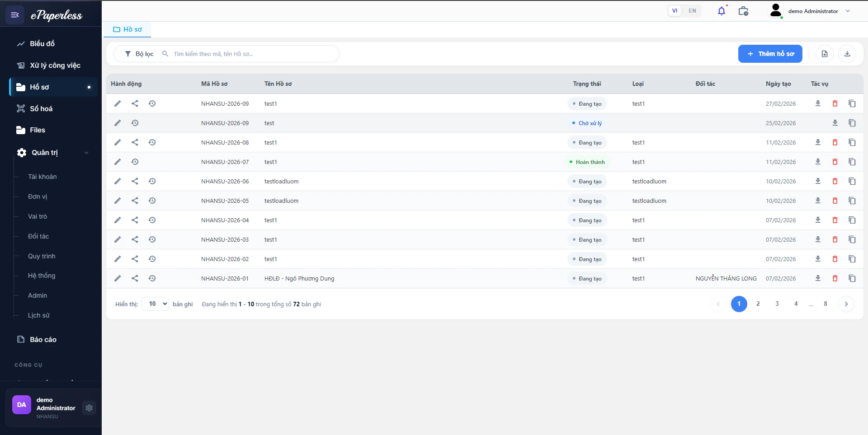Edit record NHANSU-2026-02
The height and width of the screenshot is (435, 868).
coord(118,259)
